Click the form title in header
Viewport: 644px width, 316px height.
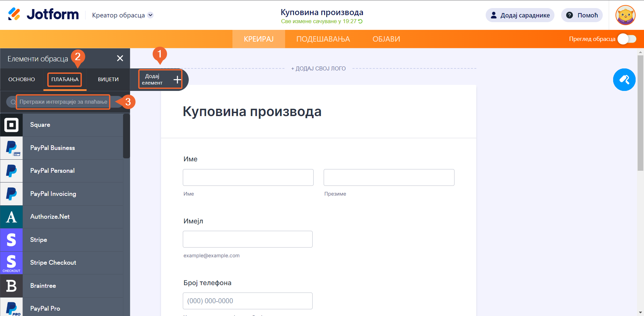(322, 12)
